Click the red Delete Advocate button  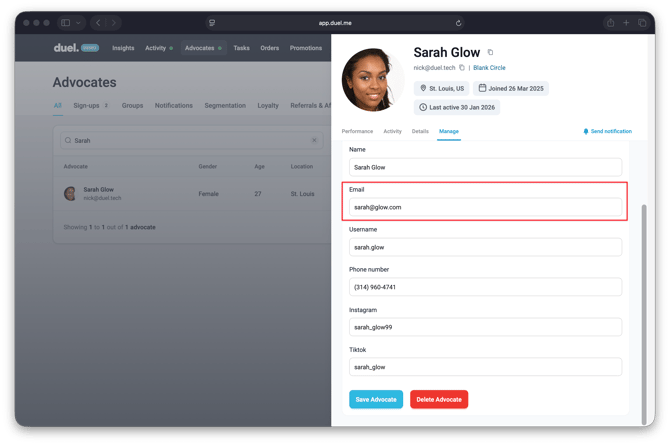(439, 399)
